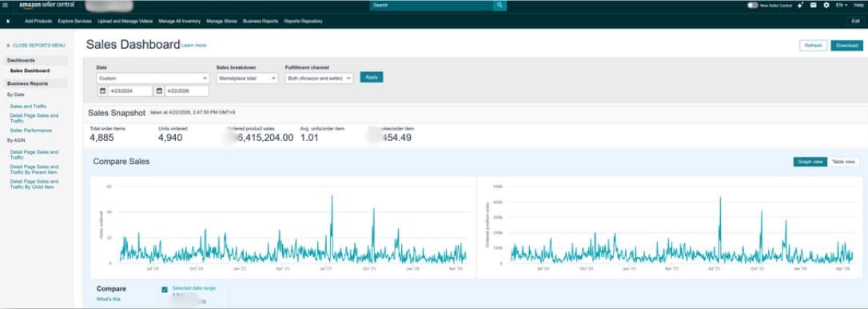Open Manage All Inventory

click(x=179, y=21)
